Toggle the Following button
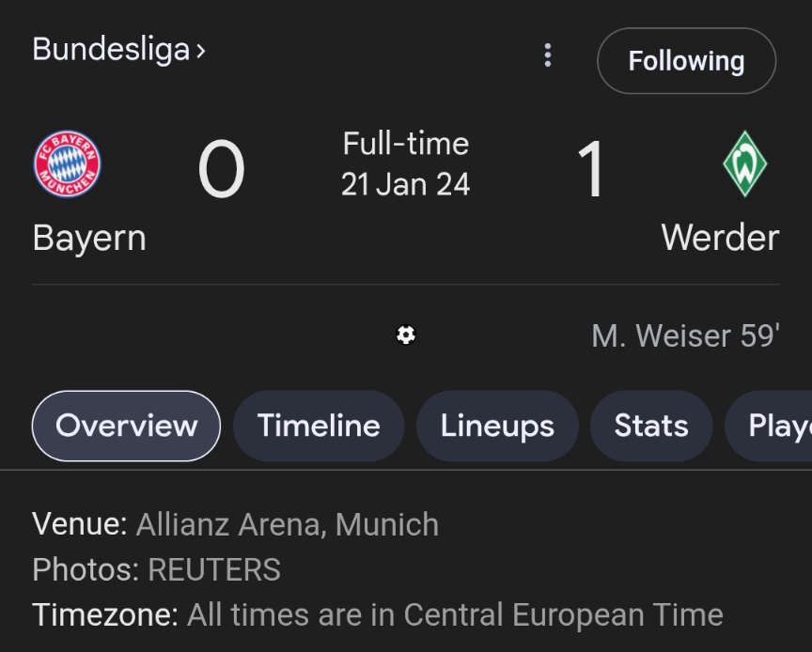Screen dimensions: 812x652 click(x=686, y=61)
